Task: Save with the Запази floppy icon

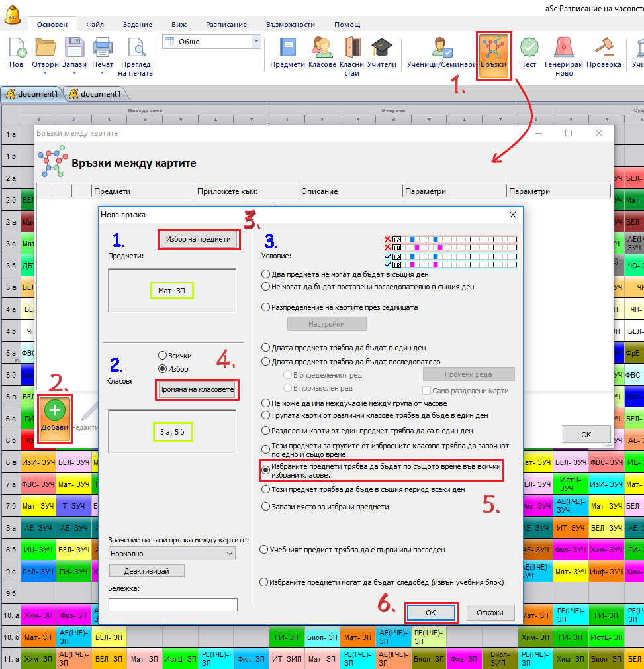Action: [x=75, y=48]
